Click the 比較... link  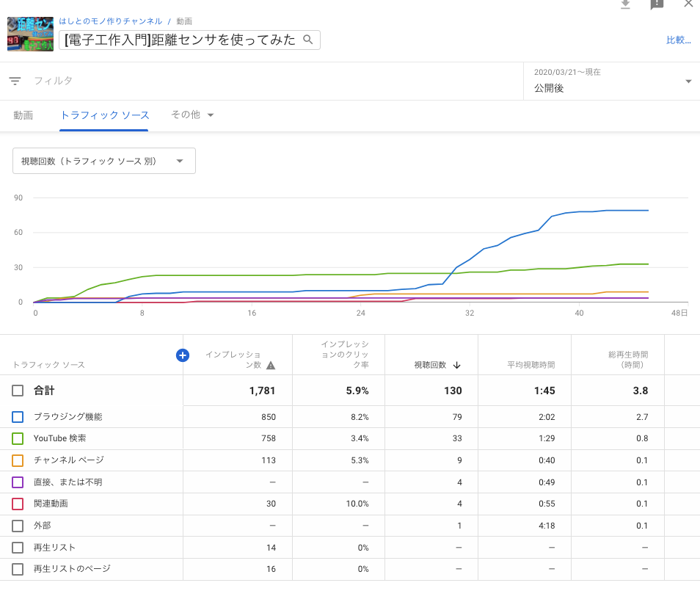click(x=678, y=40)
